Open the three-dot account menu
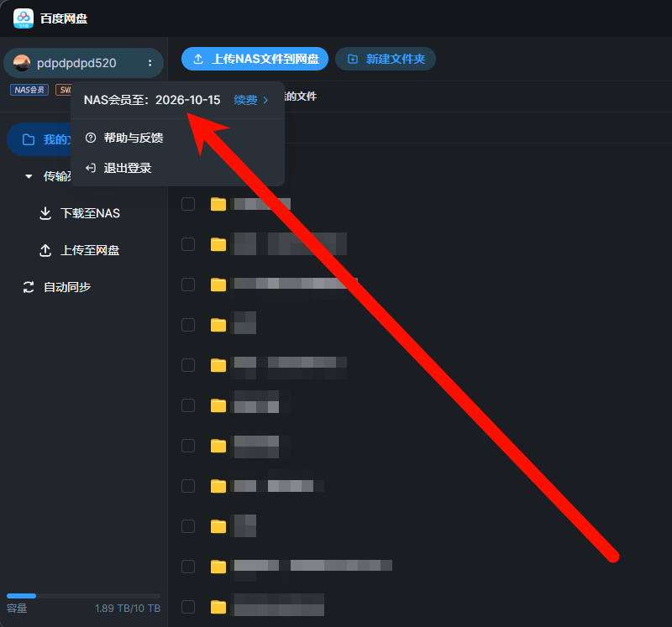 pos(150,63)
